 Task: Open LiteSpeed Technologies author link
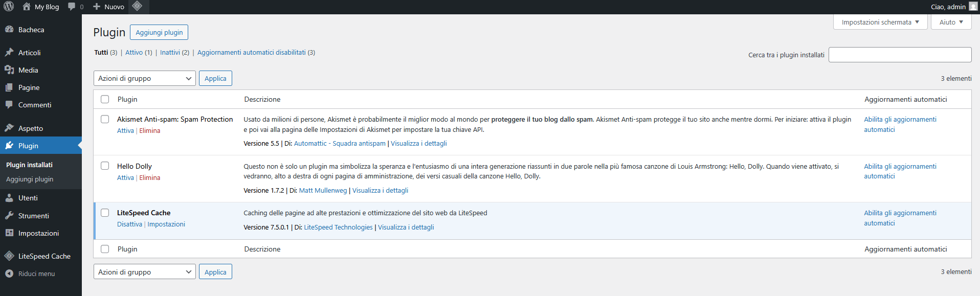tap(338, 227)
